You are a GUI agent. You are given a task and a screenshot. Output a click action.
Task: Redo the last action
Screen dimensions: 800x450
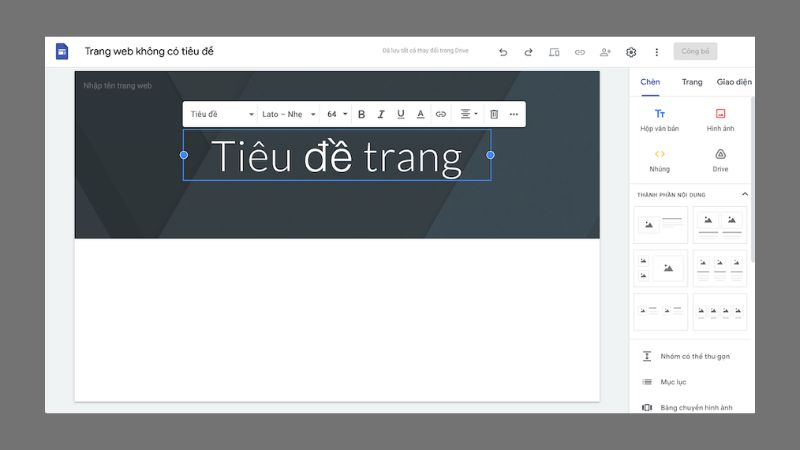[x=529, y=52]
